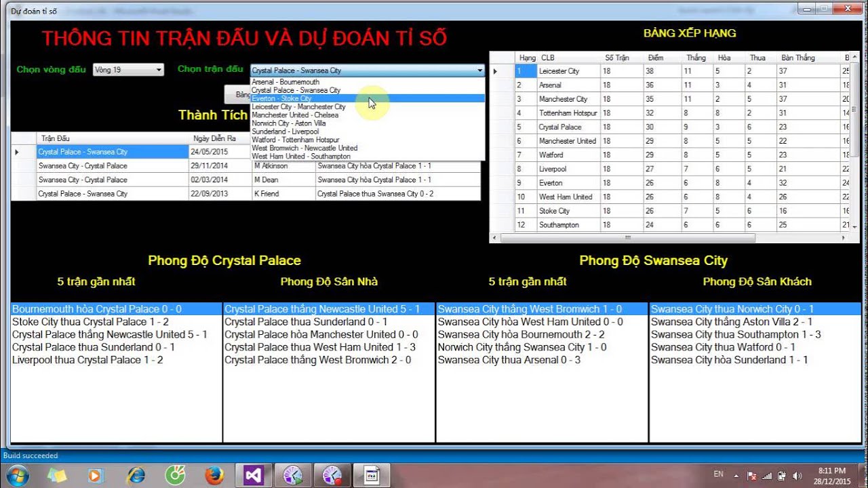Click the Bàn Thắng column header
This screenshot has height=488, width=868.
coord(808,58)
